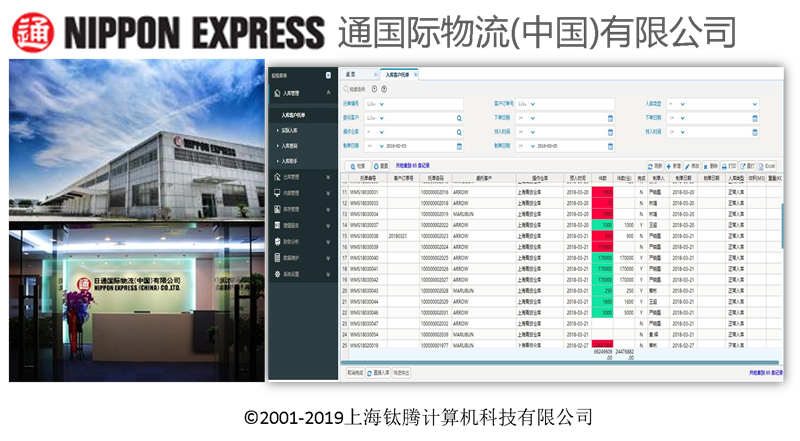Click the 库存管理 icon in sidebar
This screenshot has width=800, height=441.
[277, 209]
